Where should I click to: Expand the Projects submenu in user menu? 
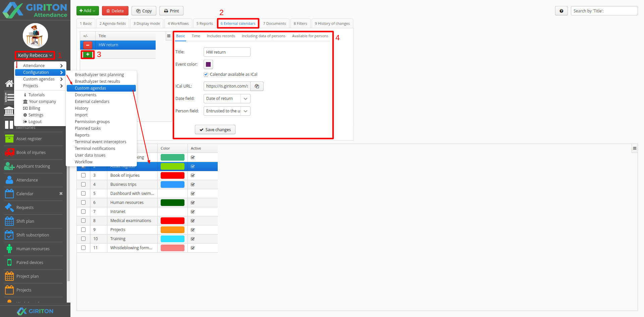40,86
